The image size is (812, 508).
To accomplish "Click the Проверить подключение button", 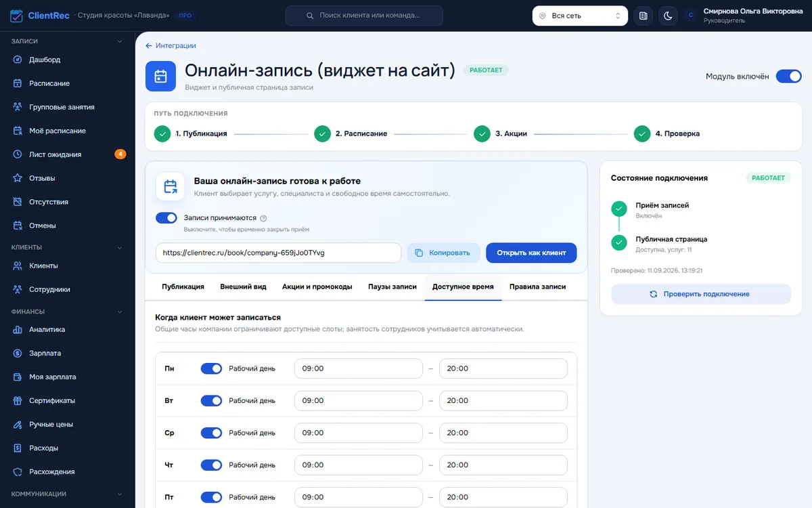I will click(x=701, y=294).
